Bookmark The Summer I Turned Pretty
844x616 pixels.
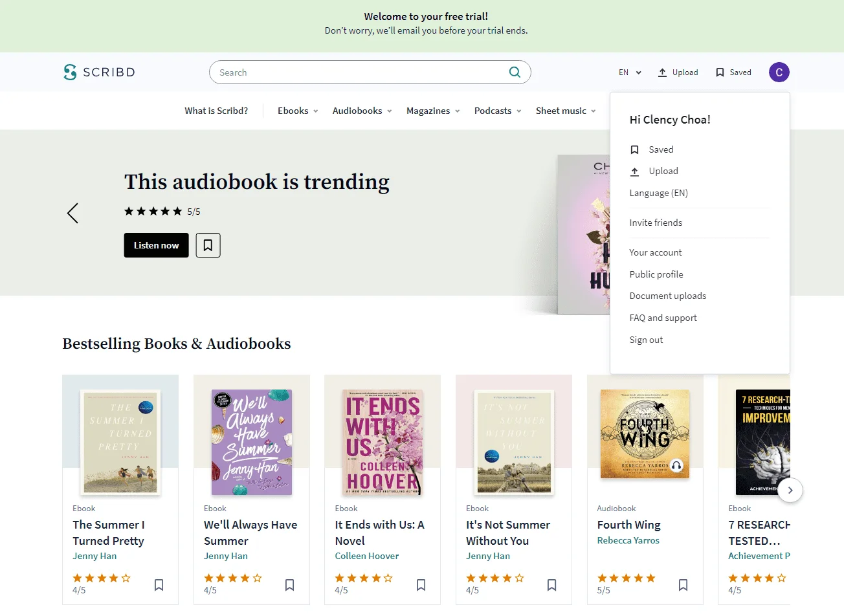pyautogui.click(x=159, y=585)
